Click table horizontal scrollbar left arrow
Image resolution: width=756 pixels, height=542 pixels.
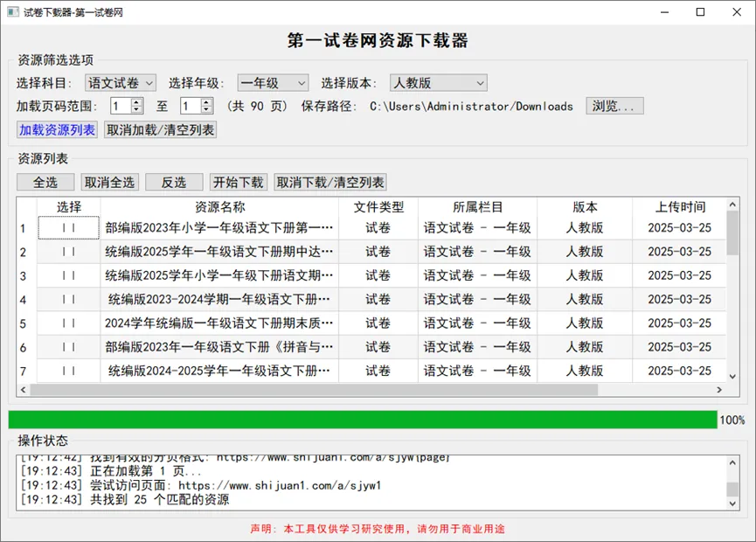[x=23, y=390]
